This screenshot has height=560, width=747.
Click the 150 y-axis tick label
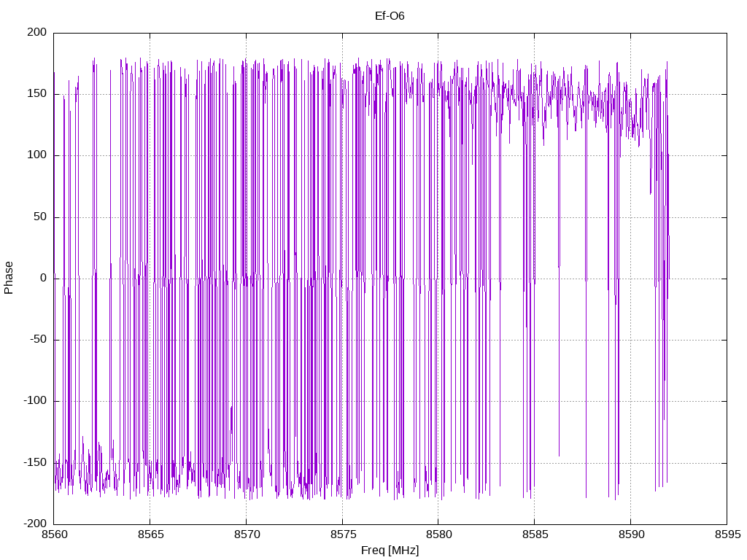coord(37,94)
